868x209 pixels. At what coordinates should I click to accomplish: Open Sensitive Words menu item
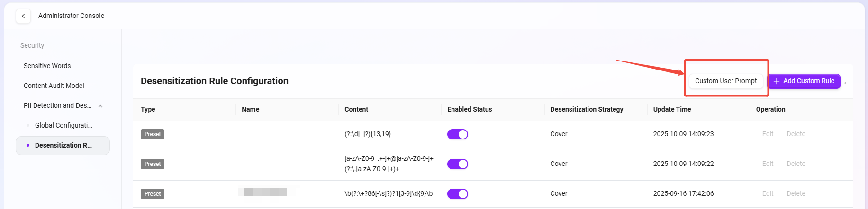[47, 66]
